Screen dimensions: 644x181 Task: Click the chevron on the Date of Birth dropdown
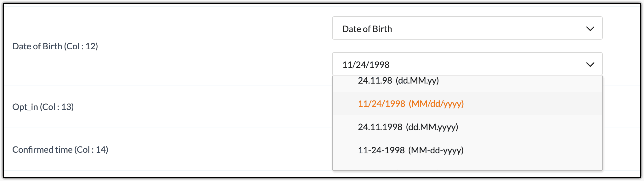590,29
